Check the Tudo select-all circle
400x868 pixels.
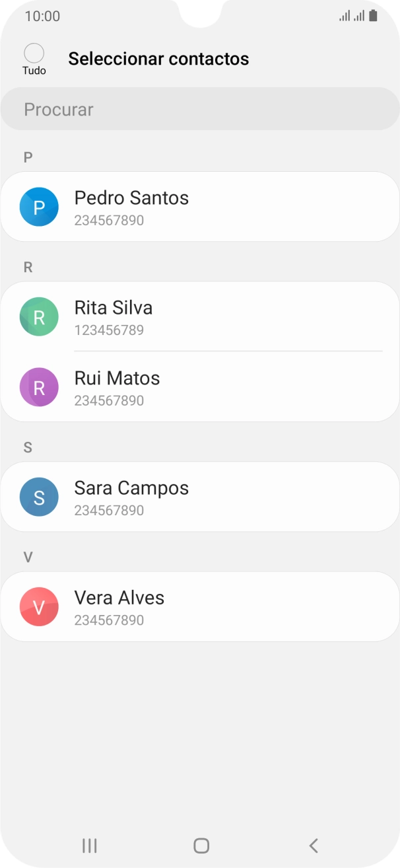34,52
